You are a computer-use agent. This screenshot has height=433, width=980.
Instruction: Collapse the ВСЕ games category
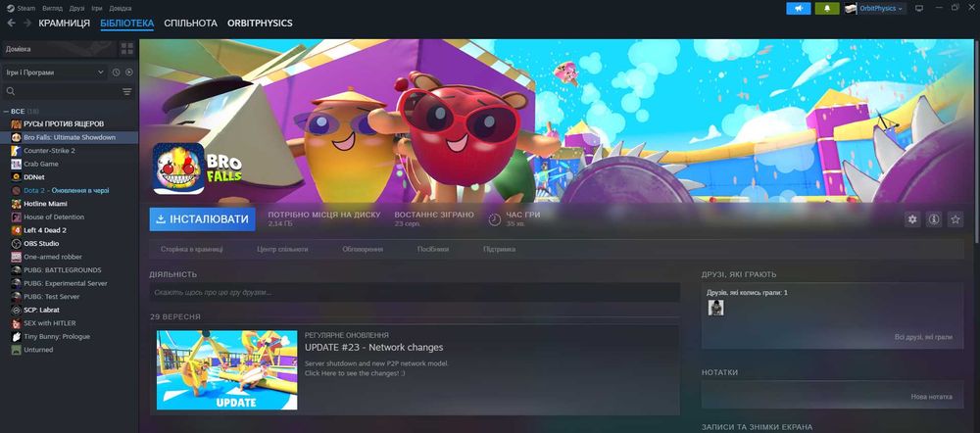coord(6,112)
